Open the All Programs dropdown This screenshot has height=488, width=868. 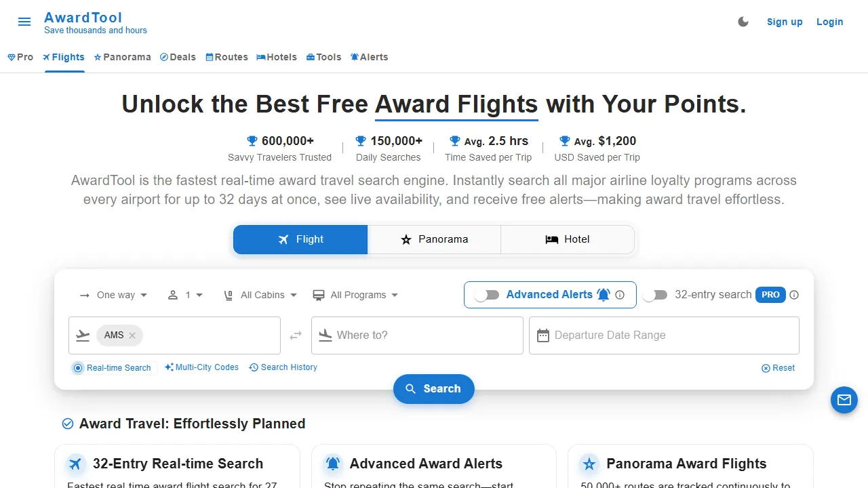click(355, 295)
